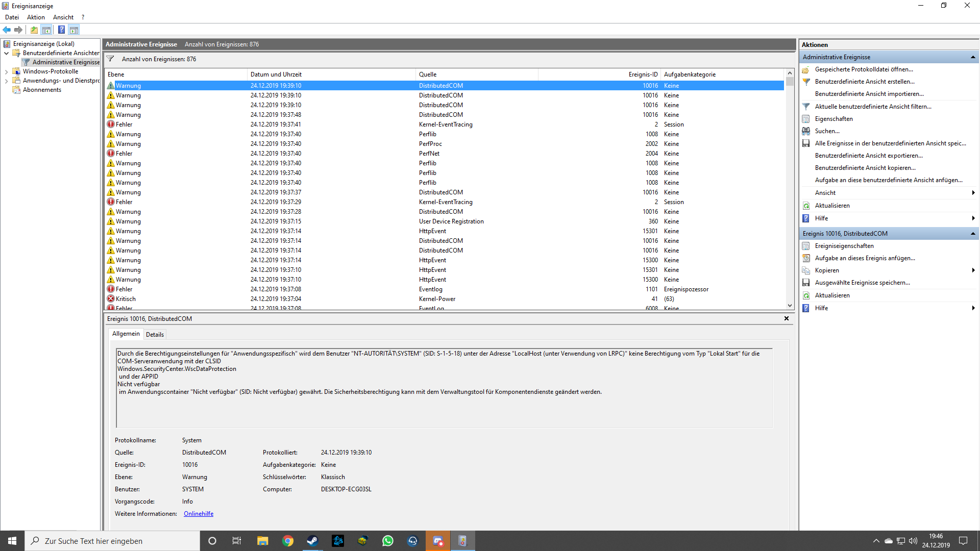Screen dimensions: 980x551
Task: Collapse the Administrative Ereignisse actions section
Action: tap(972, 57)
